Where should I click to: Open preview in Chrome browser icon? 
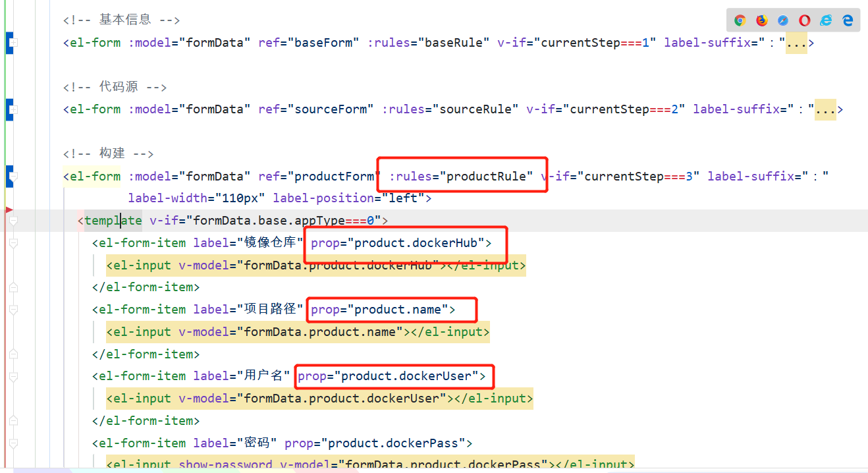coord(740,20)
